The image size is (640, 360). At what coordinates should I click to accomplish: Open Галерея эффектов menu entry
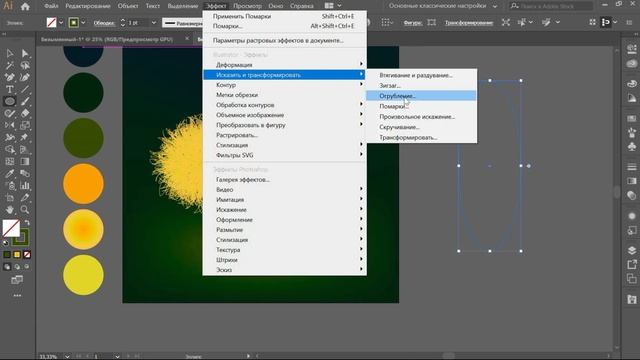pos(285,179)
